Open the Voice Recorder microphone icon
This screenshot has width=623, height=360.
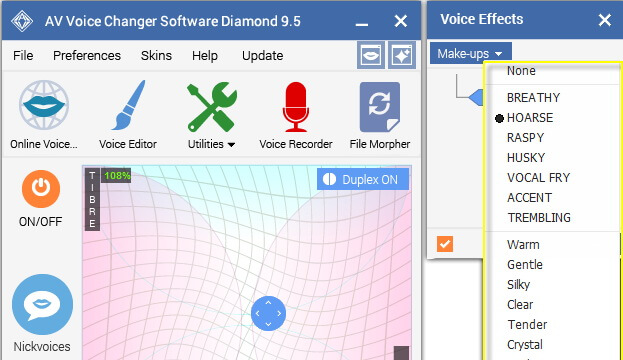(x=296, y=106)
